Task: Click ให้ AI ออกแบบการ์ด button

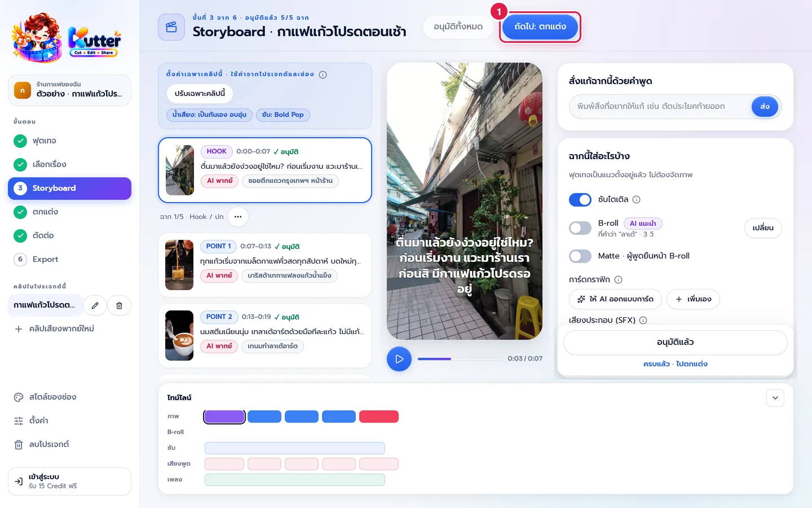Action: pyautogui.click(x=616, y=299)
